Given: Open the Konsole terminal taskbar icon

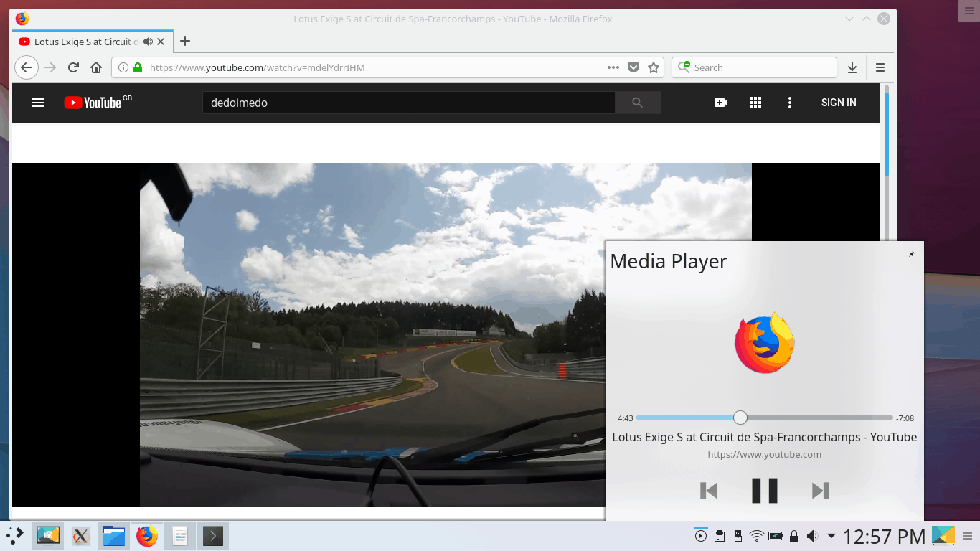Looking at the screenshot, I should tap(213, 536).
